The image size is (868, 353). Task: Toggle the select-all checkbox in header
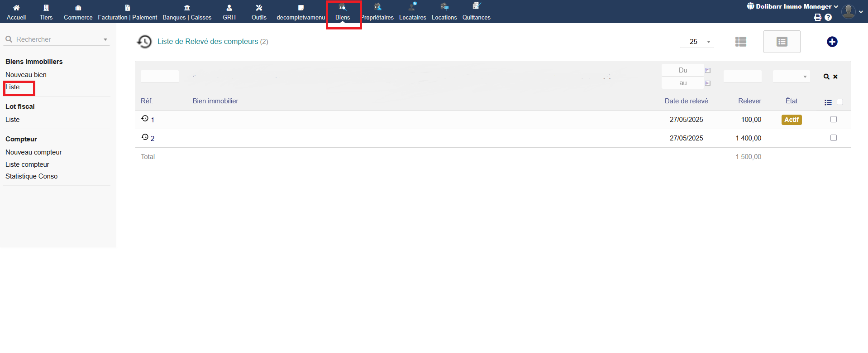click(x=840, y=102)
